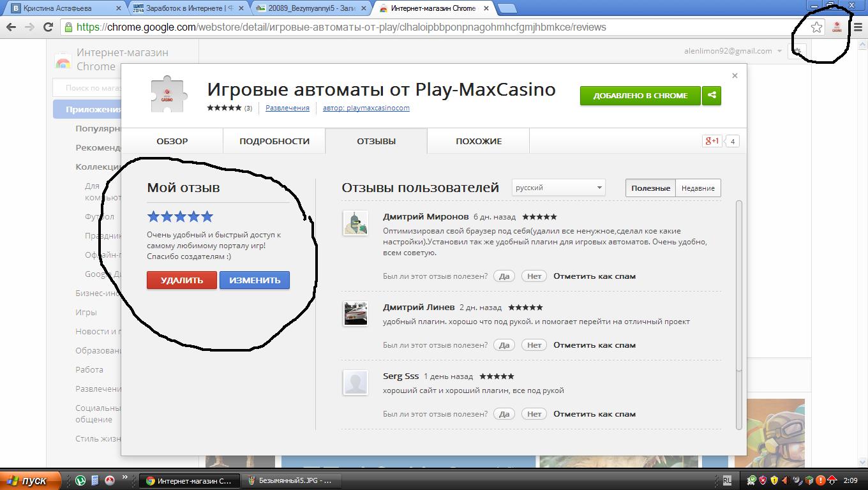The width and height of the screenshot is (868, 490).
Task: Expand hidden quick launch icons chevron
Action: coord(124,477)
